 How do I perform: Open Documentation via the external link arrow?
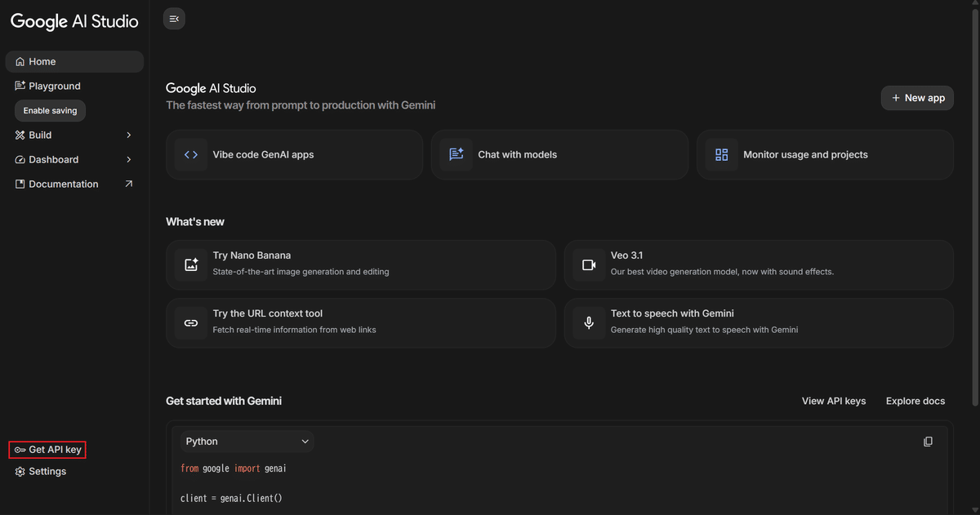pos(128,184)
